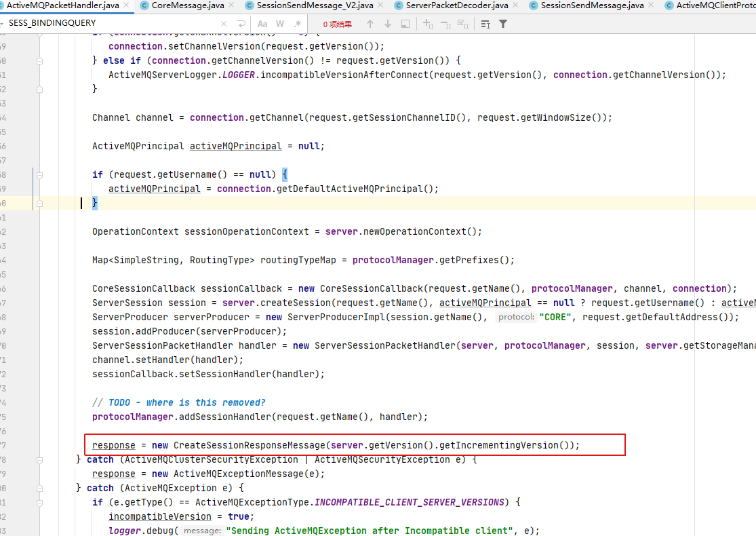The width and height of the screenshot is (756, 536).
Task: Close ServerPacketDecoder.java tab
Action: coord(515,5)
